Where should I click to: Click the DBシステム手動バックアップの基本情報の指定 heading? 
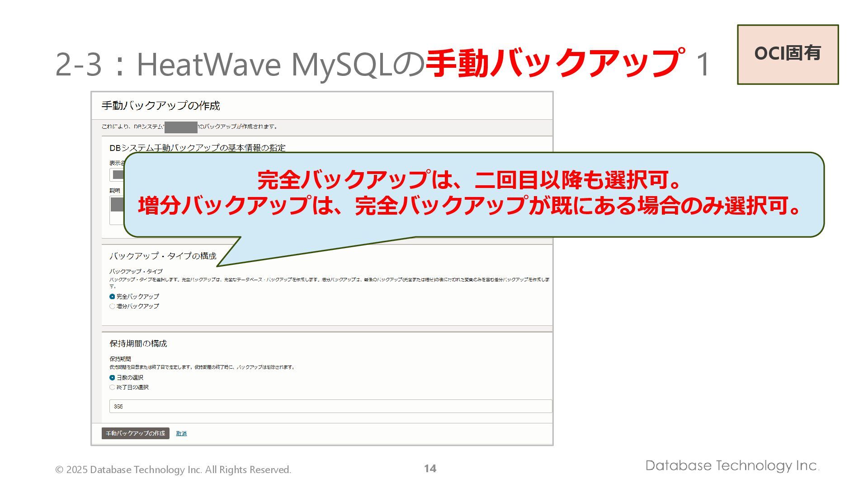(x=198, y=148)
